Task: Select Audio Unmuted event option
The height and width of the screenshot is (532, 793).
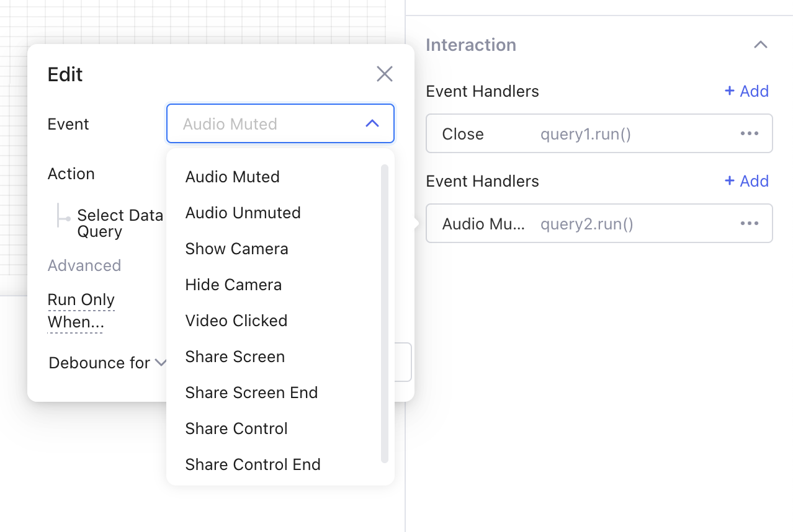Action: click(243, 213)
